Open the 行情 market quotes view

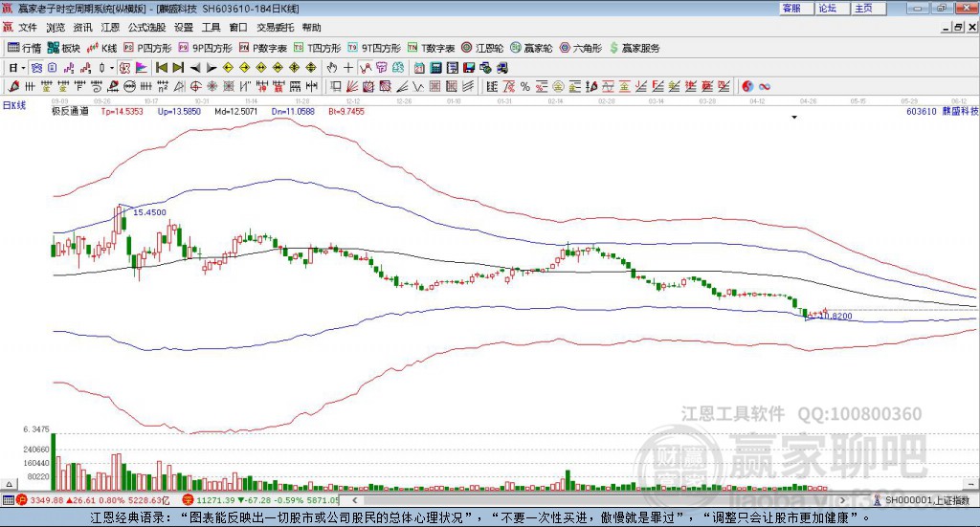click(24, 48)
